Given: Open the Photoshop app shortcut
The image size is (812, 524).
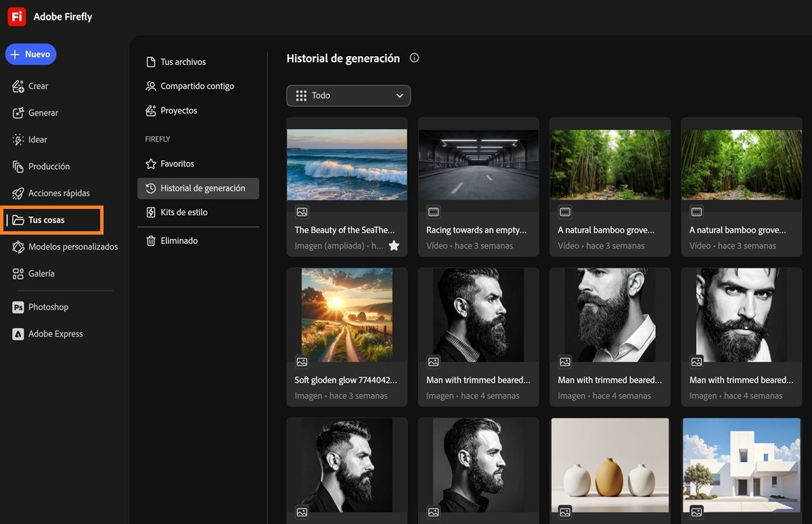Looking at the screenshot, I should coord(47,307).
